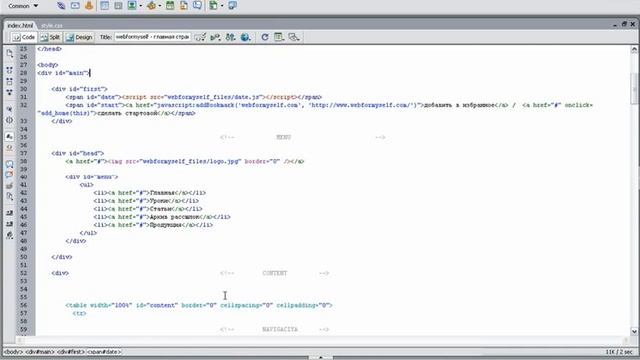This screenshot has width=640, height=360.
Task: Open the Tag Chooser
Action: tap(233, 6)
